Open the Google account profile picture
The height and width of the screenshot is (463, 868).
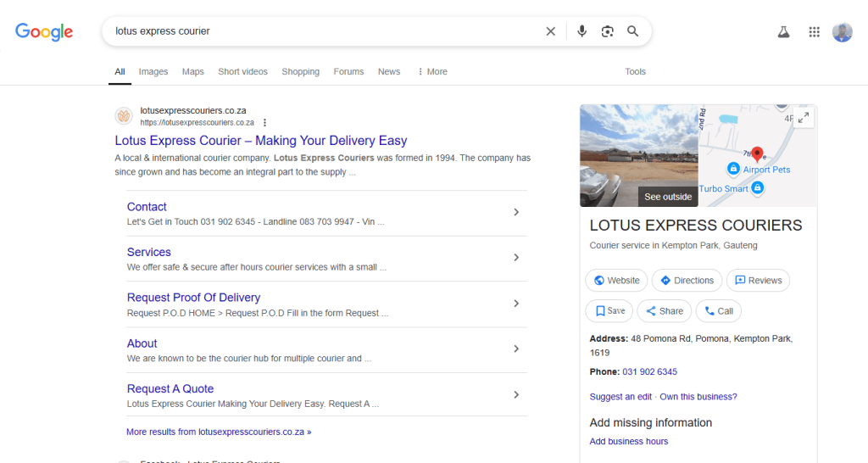pos(842,32)
